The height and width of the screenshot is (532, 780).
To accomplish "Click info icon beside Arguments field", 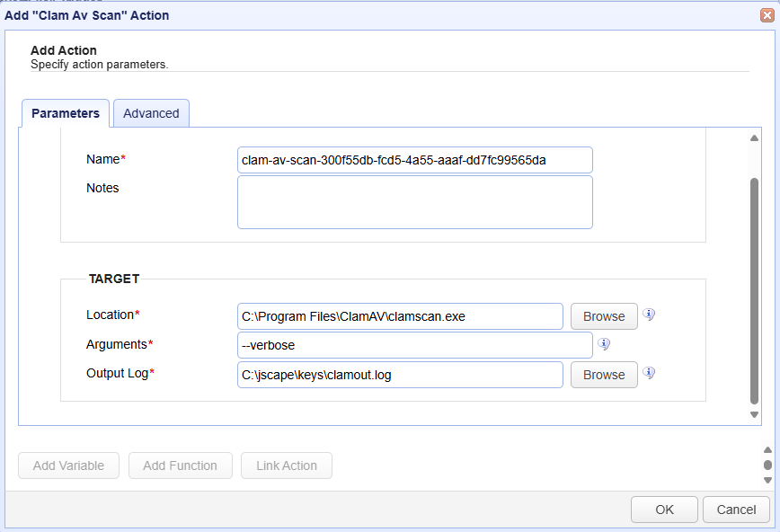I will 604,344.
